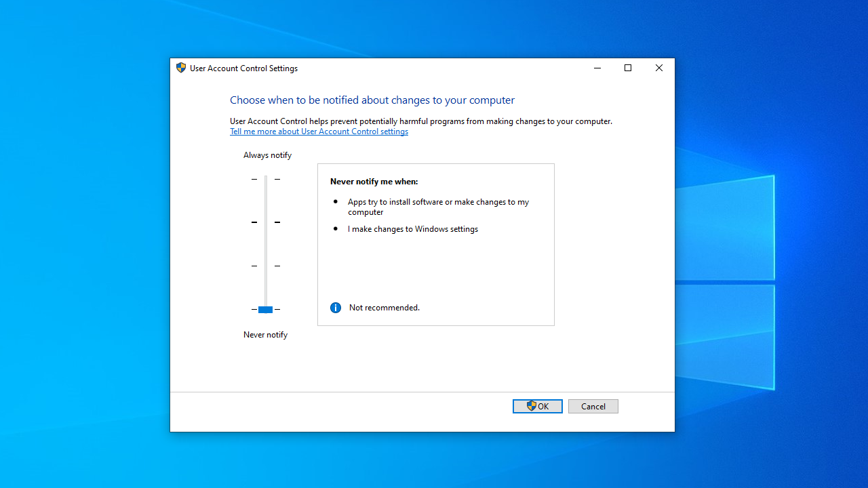
Task: Close the User Account Control Settings dialog
Action: pos(658,68)
